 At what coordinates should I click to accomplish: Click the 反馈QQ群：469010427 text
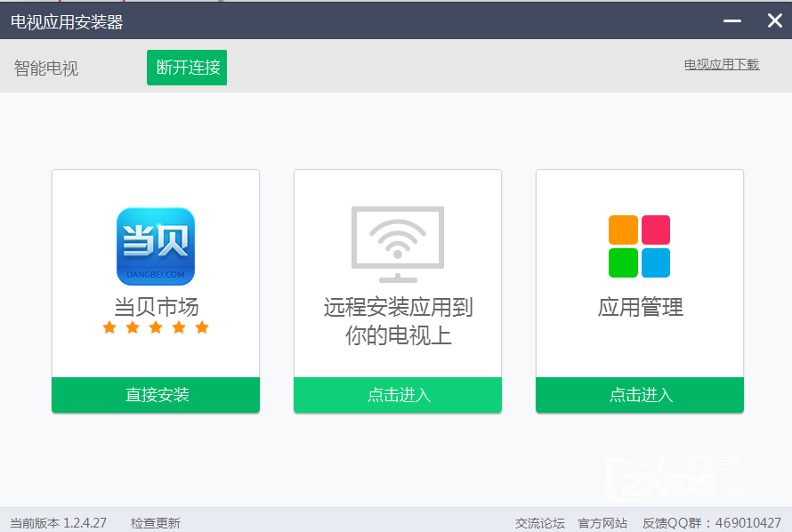click(x=712, y=523)
